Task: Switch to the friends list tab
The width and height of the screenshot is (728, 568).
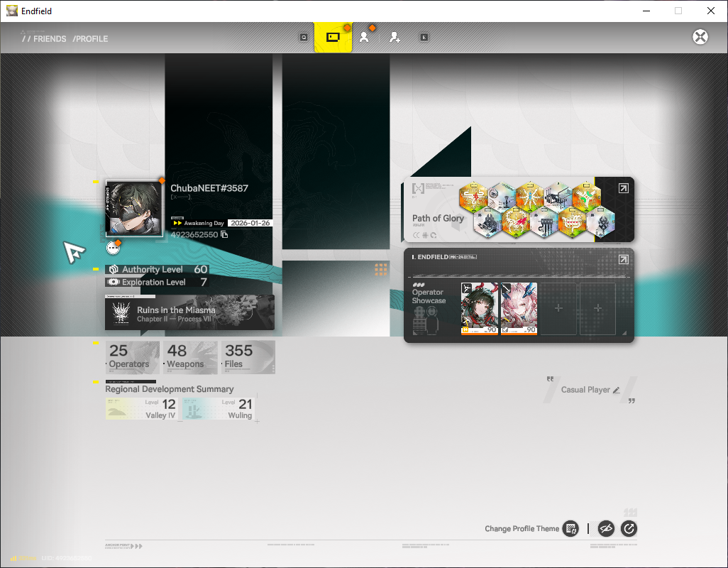Action: 364,37
